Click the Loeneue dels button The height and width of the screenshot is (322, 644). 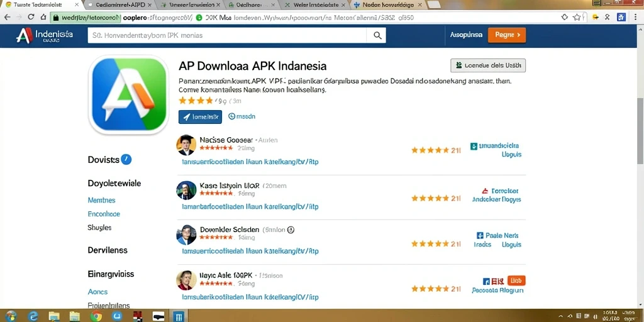click(x=488, y=65)
